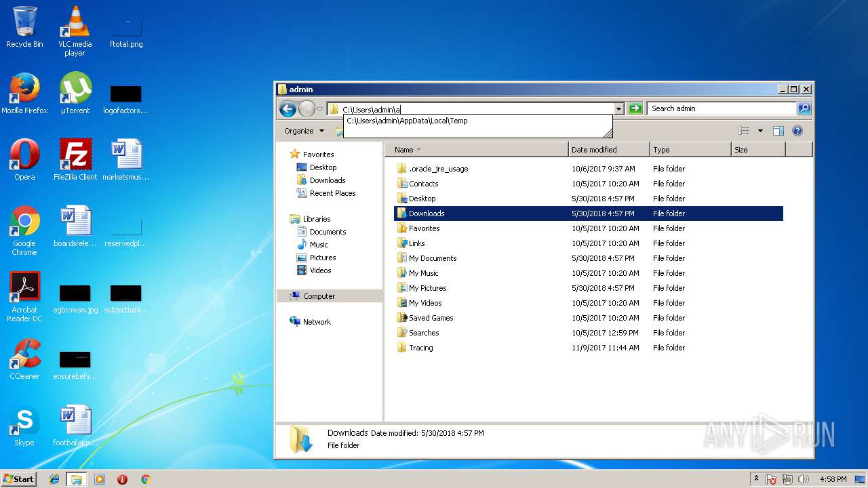
Task: Open Mozilla Firefox desktop shortcut
Action: pos(24,94)
